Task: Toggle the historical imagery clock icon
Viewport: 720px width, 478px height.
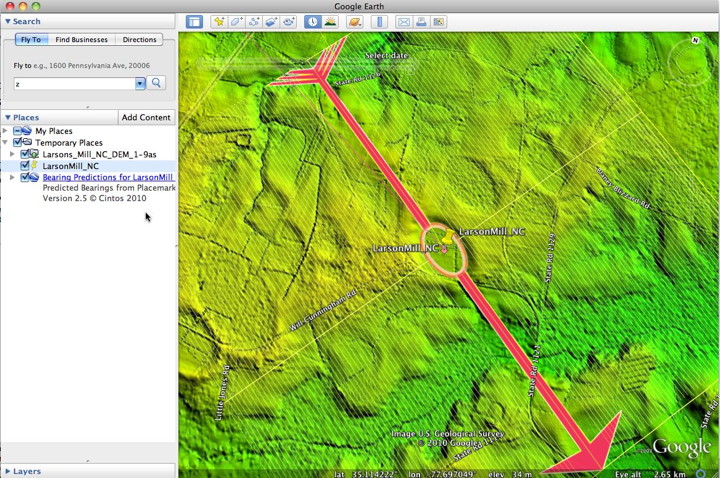Action: (313, 21)
